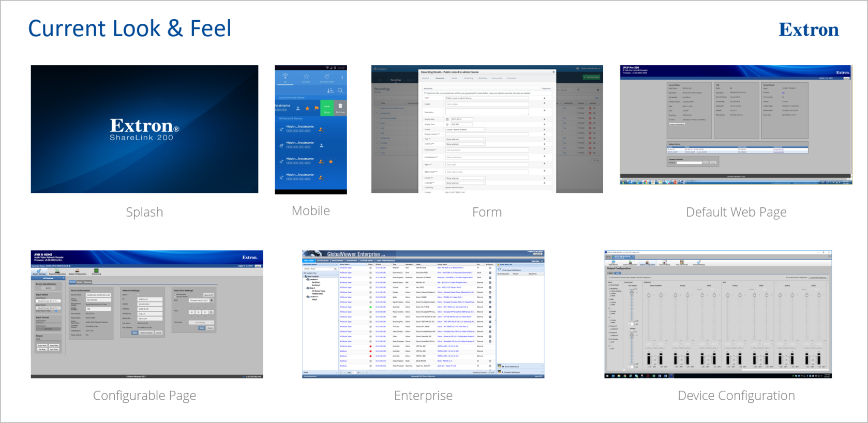Screen dimensions: 868x423
Task: Click the Launch DSP Configurator button
Action: [818, 278]
